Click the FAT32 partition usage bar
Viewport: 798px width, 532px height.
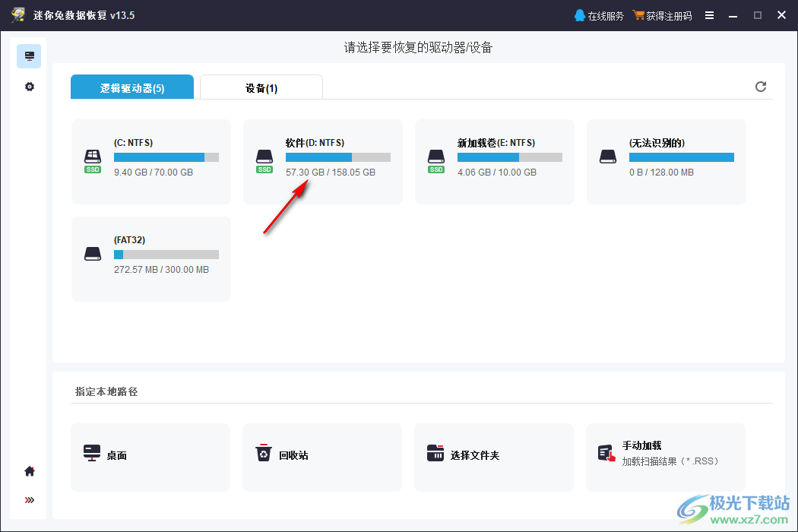click(x=166, y=254)
